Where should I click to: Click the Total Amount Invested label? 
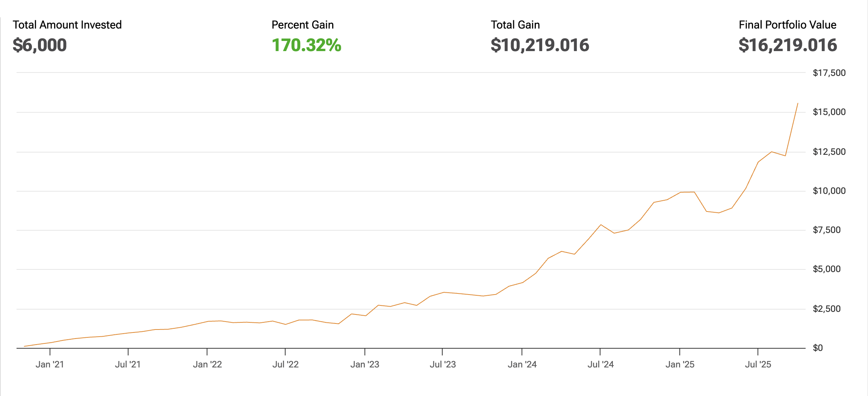[67, 25]
